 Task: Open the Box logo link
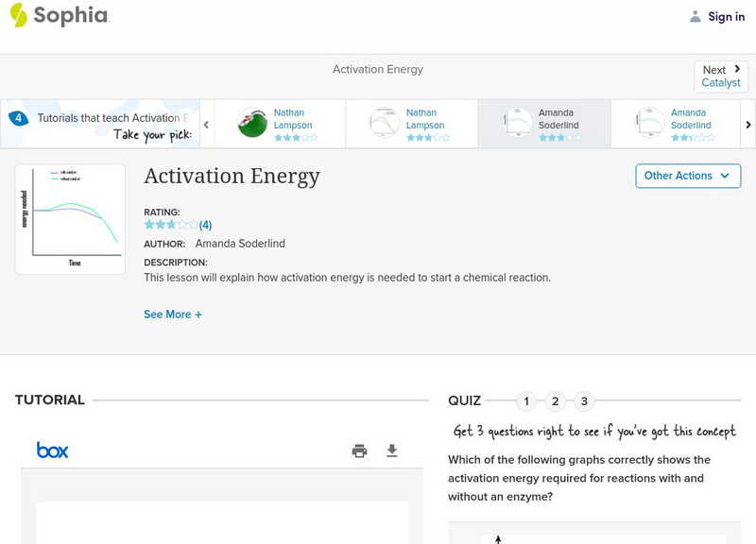pos(55,450)
